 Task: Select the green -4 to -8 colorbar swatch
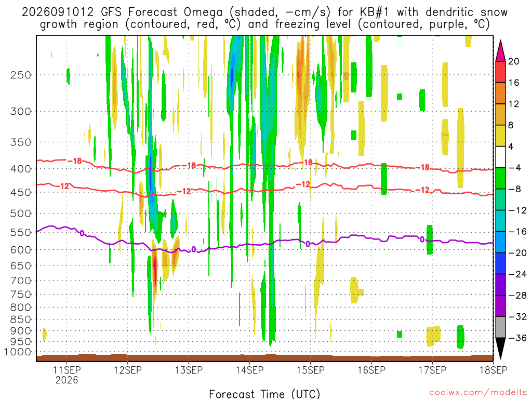pyautogui.click(x=500, y=179)
